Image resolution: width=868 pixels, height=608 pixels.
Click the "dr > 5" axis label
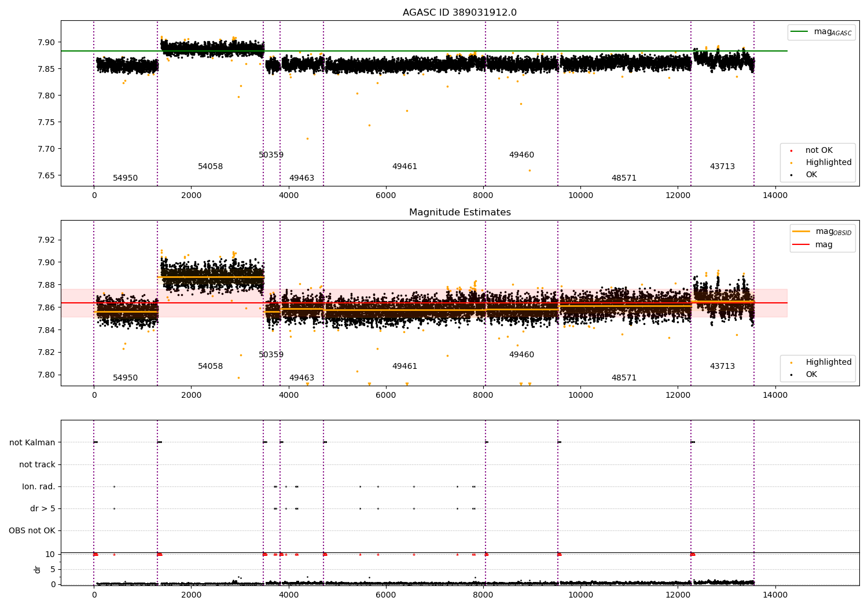pyautogui.click(x=43, y=508)
